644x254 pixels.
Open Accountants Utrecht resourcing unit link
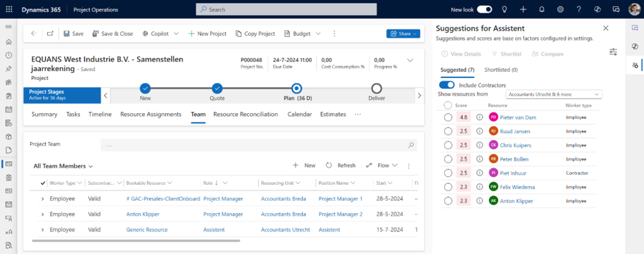[x=286, y=229]
